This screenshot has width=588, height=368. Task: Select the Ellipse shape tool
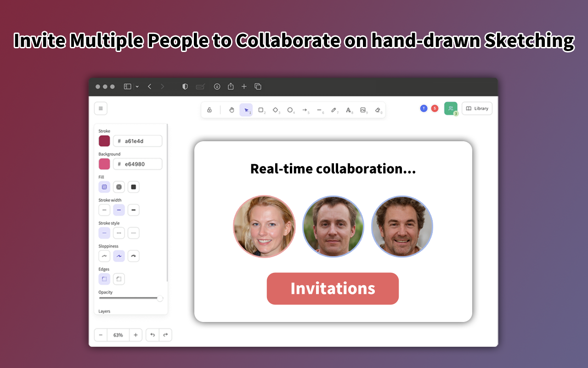tap(290, 110)
